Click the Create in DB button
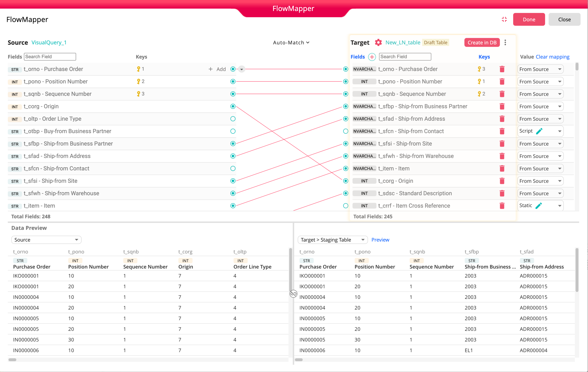This screenshot has width=588, height=372. [x=482, y=43]
